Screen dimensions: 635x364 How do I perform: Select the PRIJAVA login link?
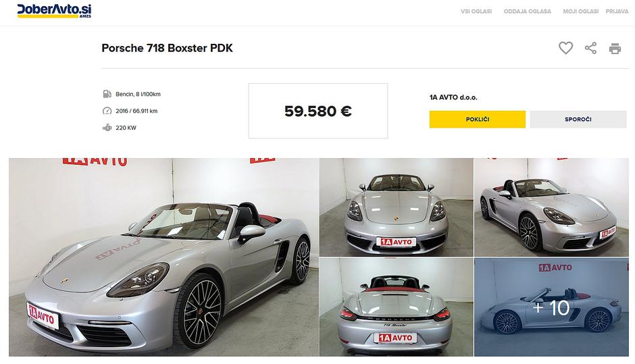(x=617, y=11)
